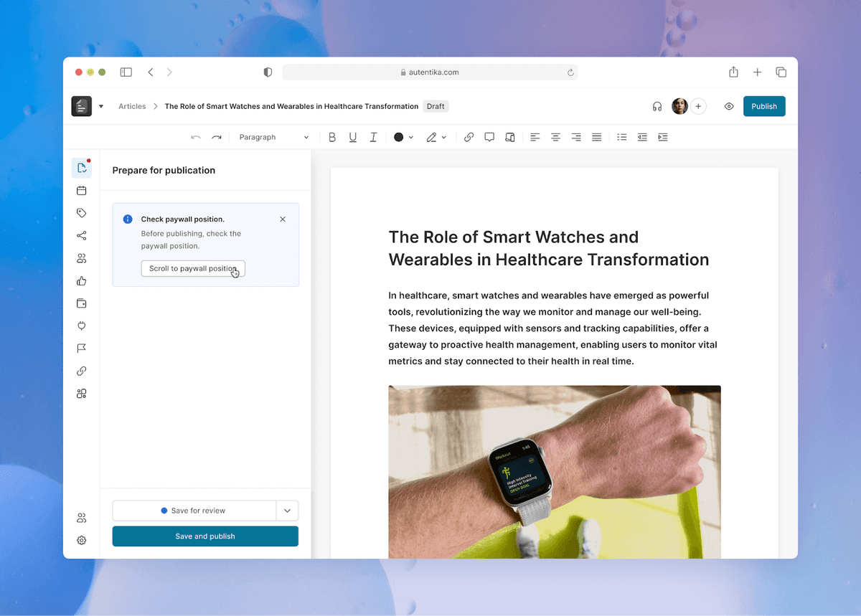
Task: Click the browser share icon
Action: click(x=733, y=72)
